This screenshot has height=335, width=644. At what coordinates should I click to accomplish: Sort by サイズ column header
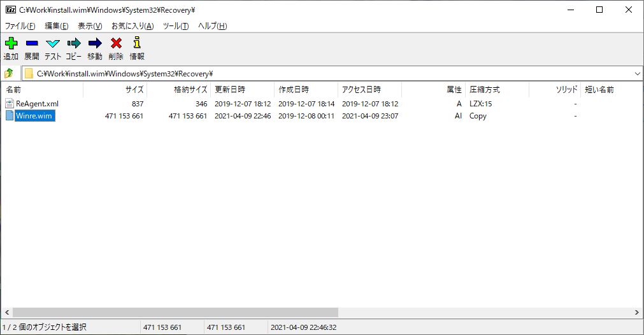[115, 90]
